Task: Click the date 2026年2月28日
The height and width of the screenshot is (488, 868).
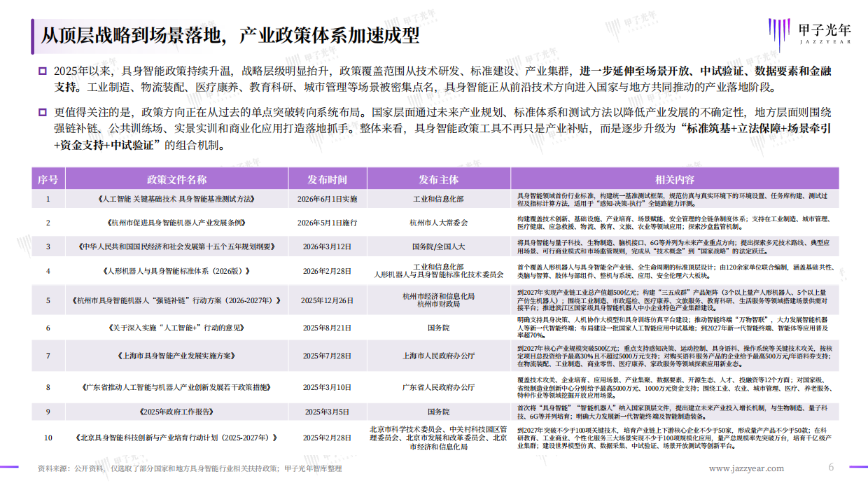Action: point(327,270)
